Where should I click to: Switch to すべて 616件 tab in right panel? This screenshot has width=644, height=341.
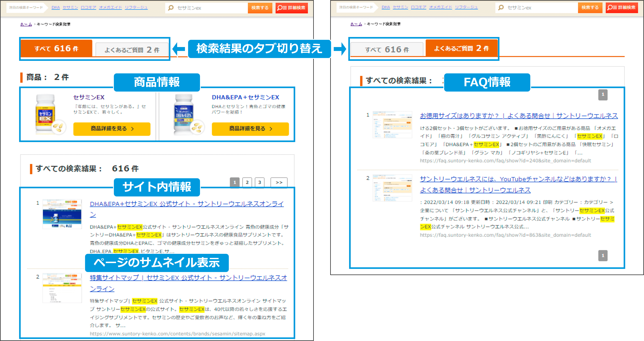(387, 50)
